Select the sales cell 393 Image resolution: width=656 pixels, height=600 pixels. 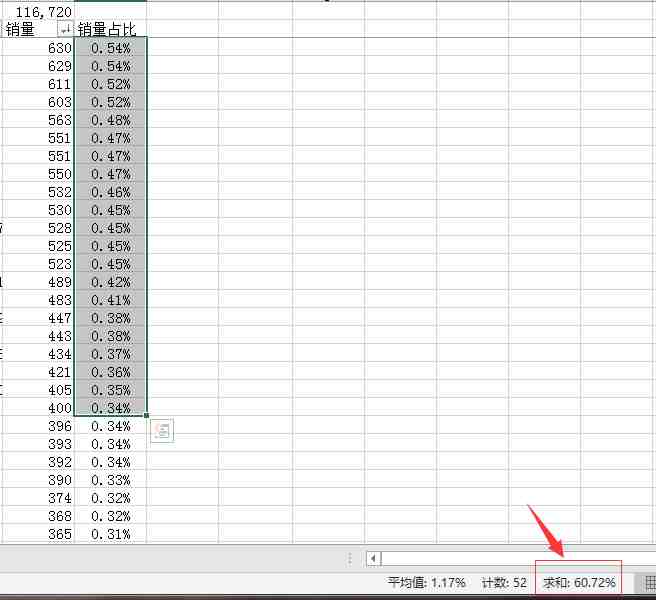tap(38, 444)
